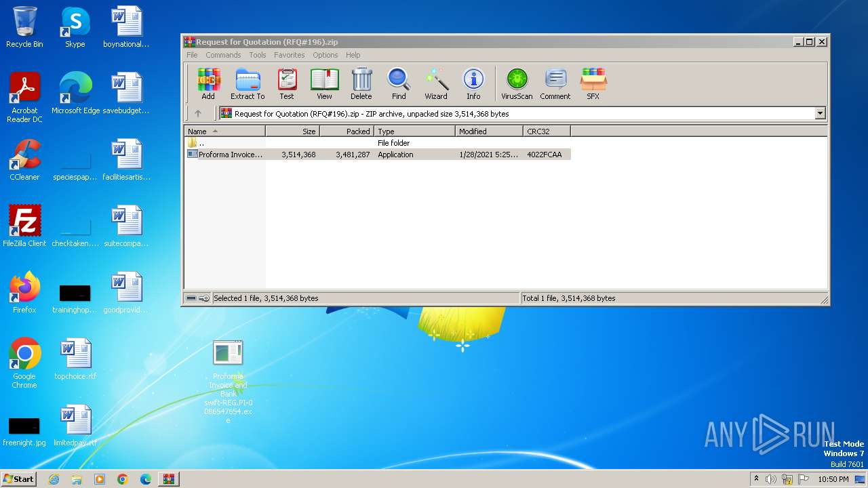Click the CRC32 value 4022FCAA
Image resolution: width=868 pixels, height=488 pixels.
545,155
